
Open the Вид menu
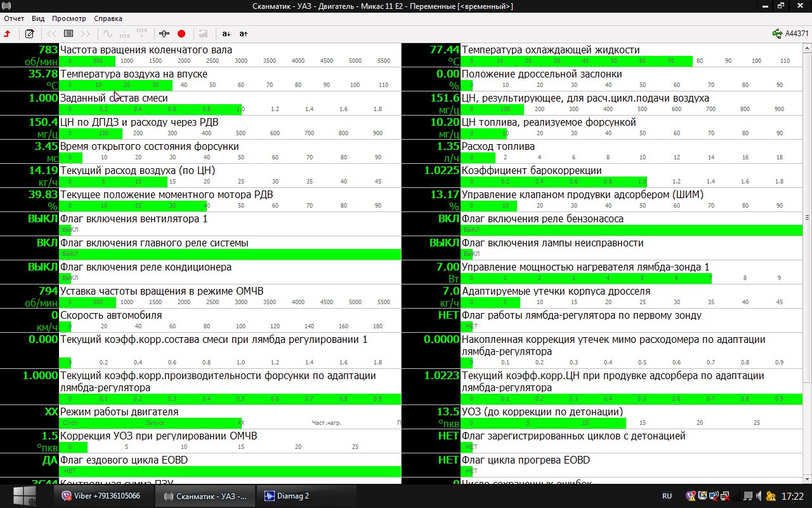point(38,18)
